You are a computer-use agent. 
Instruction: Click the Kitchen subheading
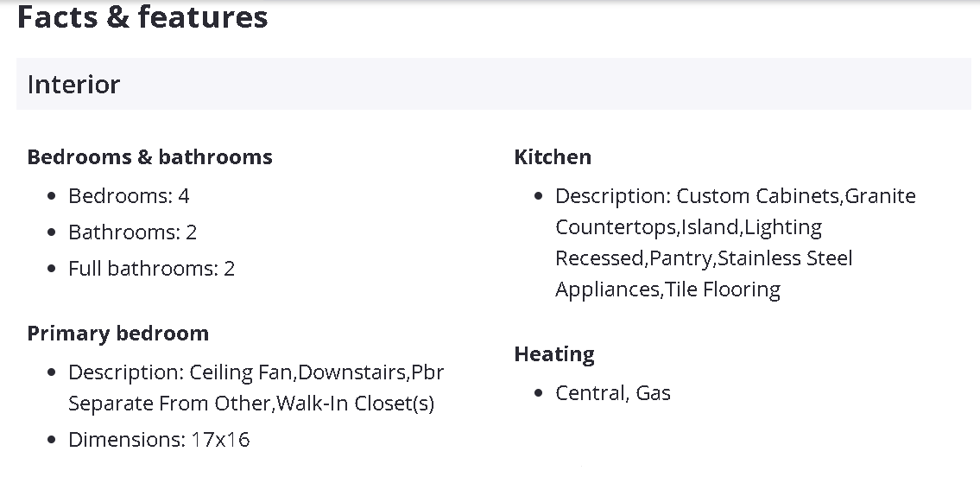(553, 156)
